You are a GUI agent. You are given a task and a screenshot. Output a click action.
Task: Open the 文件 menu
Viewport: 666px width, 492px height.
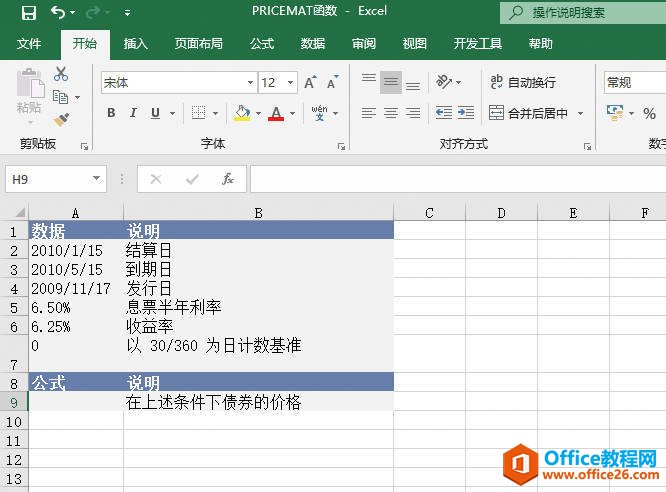coord(29,43)
